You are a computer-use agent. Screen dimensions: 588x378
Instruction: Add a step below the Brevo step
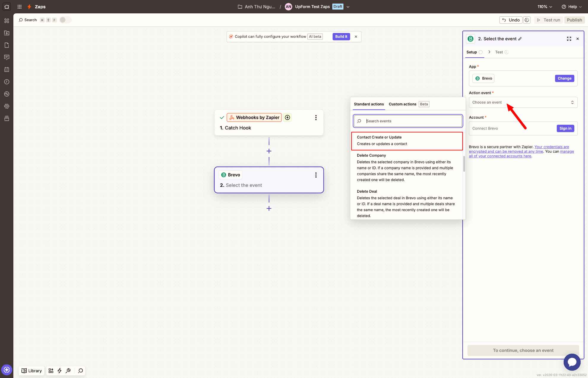coord(269,208)
